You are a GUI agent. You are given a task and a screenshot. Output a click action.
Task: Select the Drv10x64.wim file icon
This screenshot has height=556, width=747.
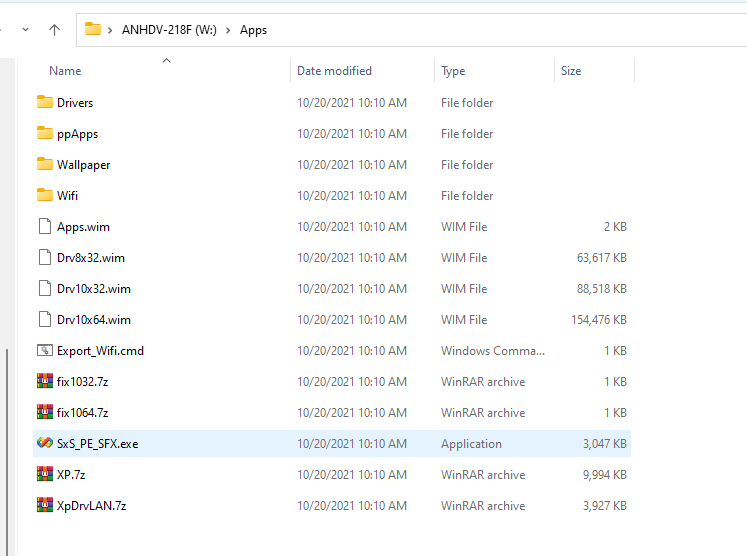(45, 319)
